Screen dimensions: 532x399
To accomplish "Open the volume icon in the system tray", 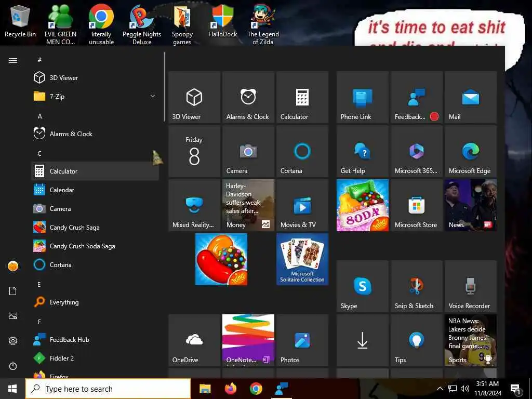I will pos(465,389).
